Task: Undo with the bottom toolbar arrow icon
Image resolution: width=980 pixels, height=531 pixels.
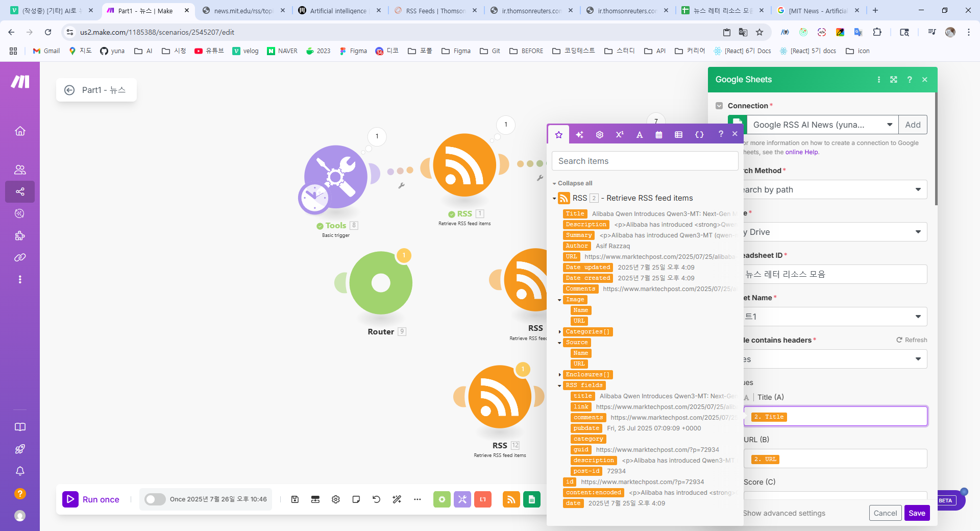Action: tap(377, 499)
